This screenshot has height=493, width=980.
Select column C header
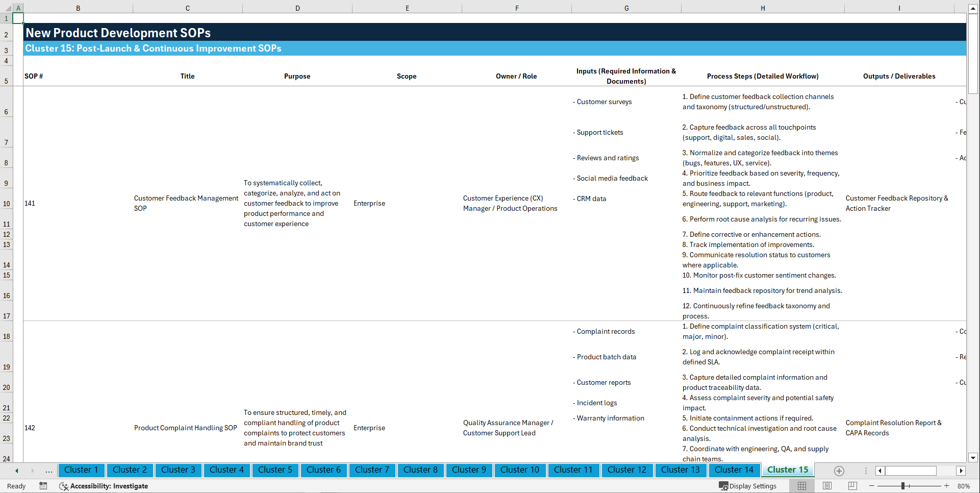point(188,8)
